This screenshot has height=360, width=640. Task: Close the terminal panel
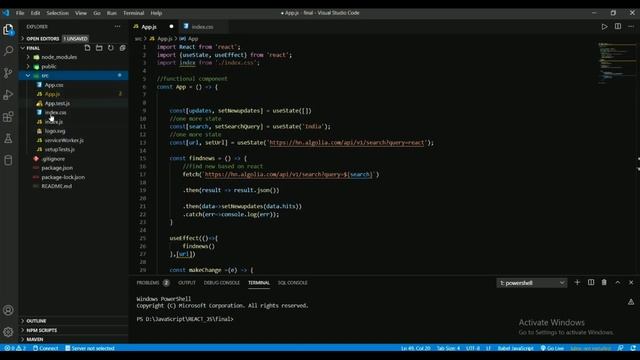pyautogui.click(x=631, y=282)
